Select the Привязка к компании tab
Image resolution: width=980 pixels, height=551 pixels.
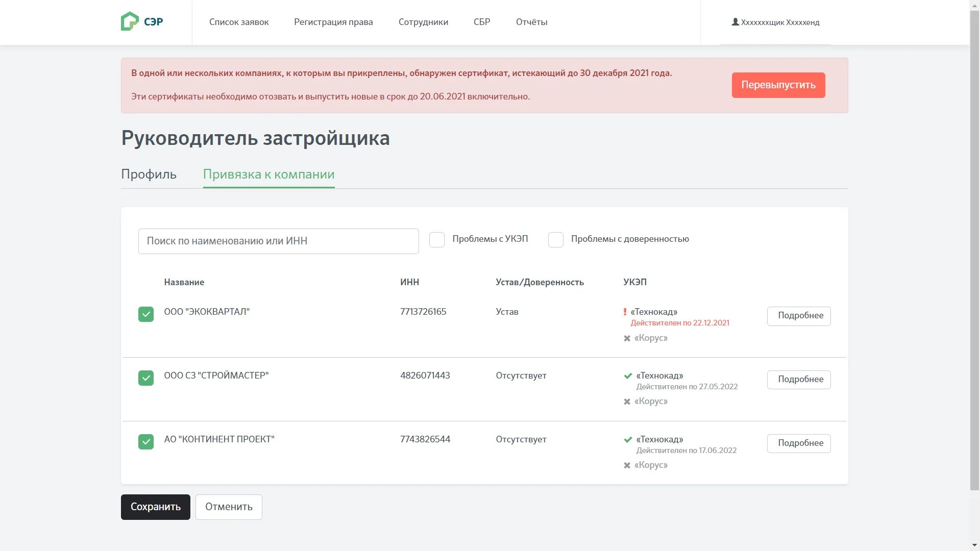[269, 174]
